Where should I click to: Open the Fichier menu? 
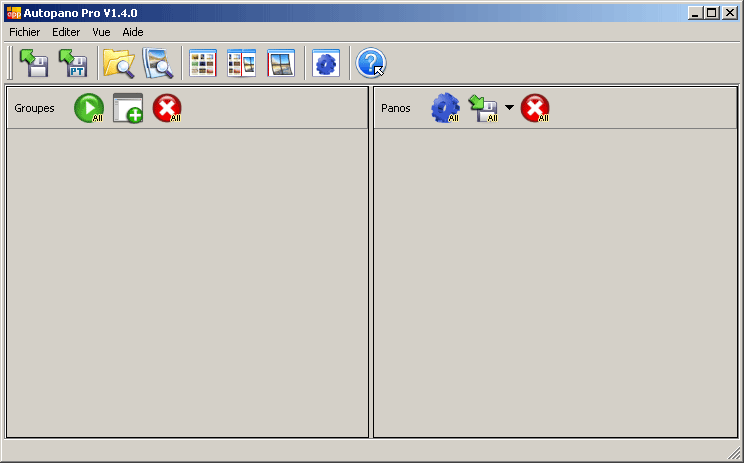pos(25,32)
